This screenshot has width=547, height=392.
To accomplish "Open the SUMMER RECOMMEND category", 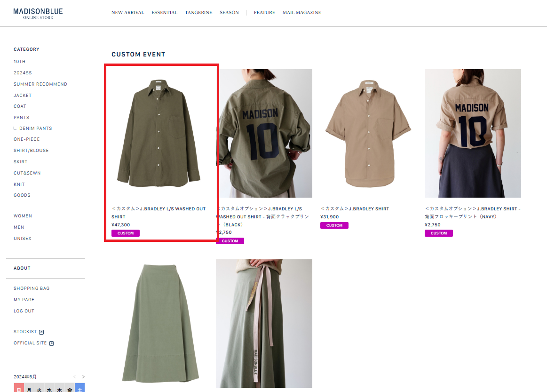I will pyautogui.click(x=40, y=84).
